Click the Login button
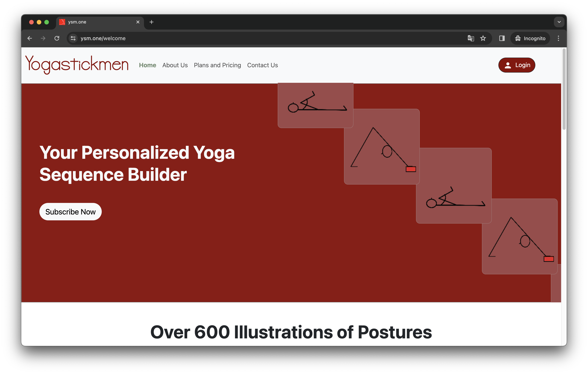The height and width of the screenshot is (374, 588). 517,65
